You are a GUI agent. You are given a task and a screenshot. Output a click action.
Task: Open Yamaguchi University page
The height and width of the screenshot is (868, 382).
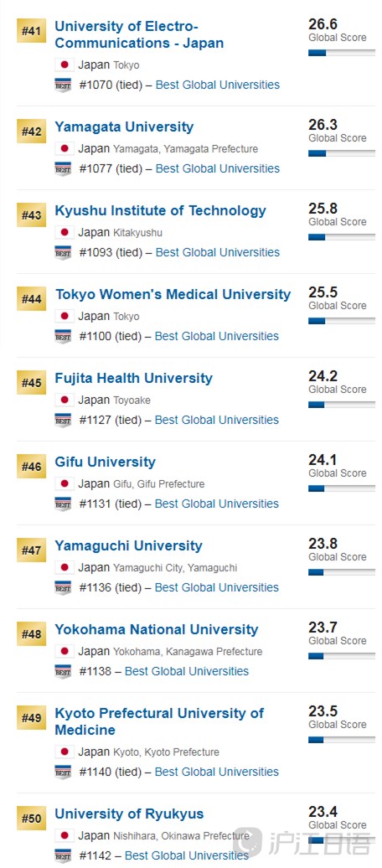point(128,545)
